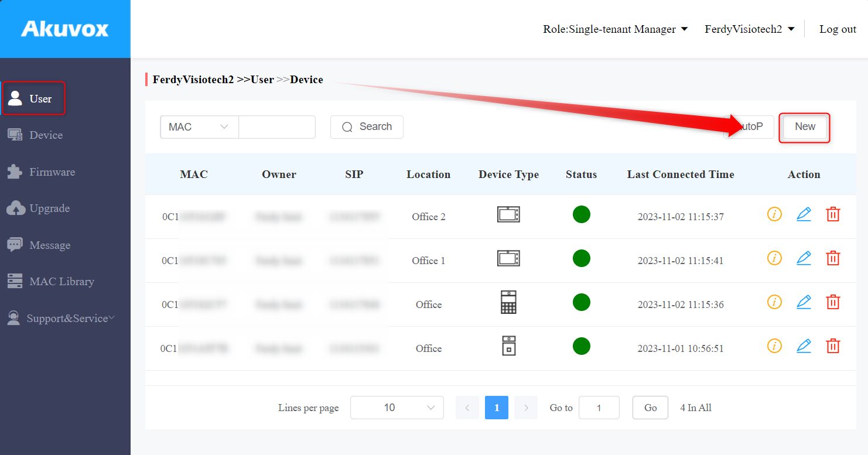Delete the last device in the list
This screenshot has width=868, height=455.
coord(833,345)
